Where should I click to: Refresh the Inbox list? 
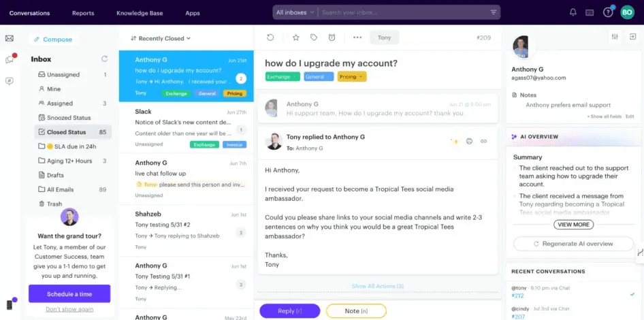(x=104, y=59)
